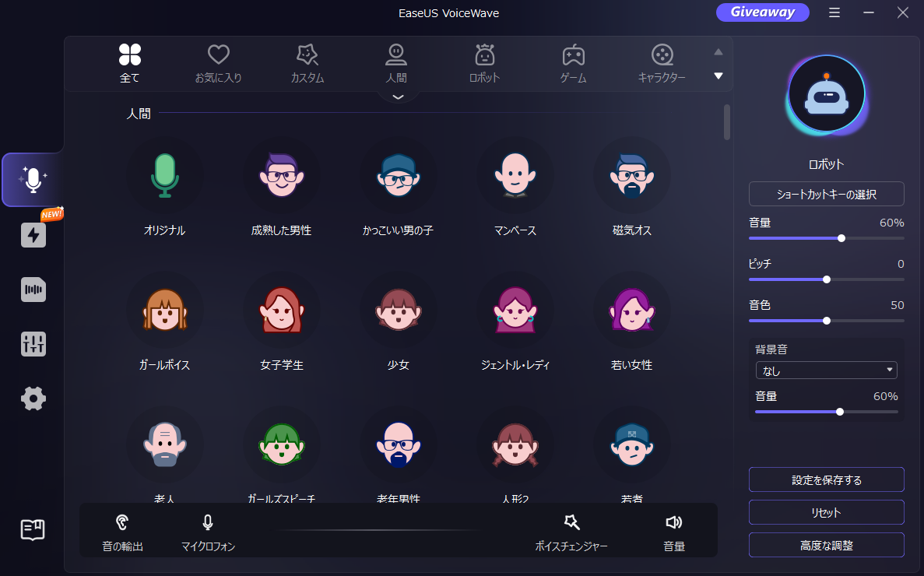This screenshot has height=576, width=924.
Task: Click the リセット reset button
Action: [x=826, y=512]
